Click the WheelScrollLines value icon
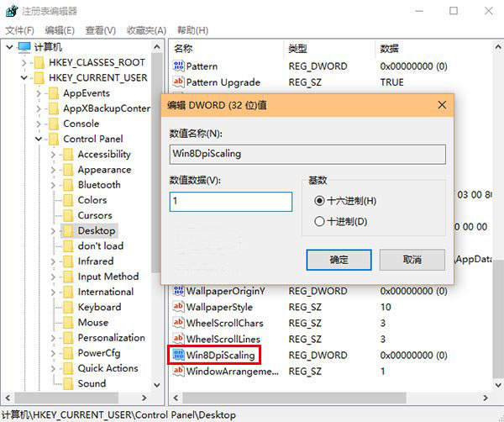504x422 pixels. click(x=178, y=339)
